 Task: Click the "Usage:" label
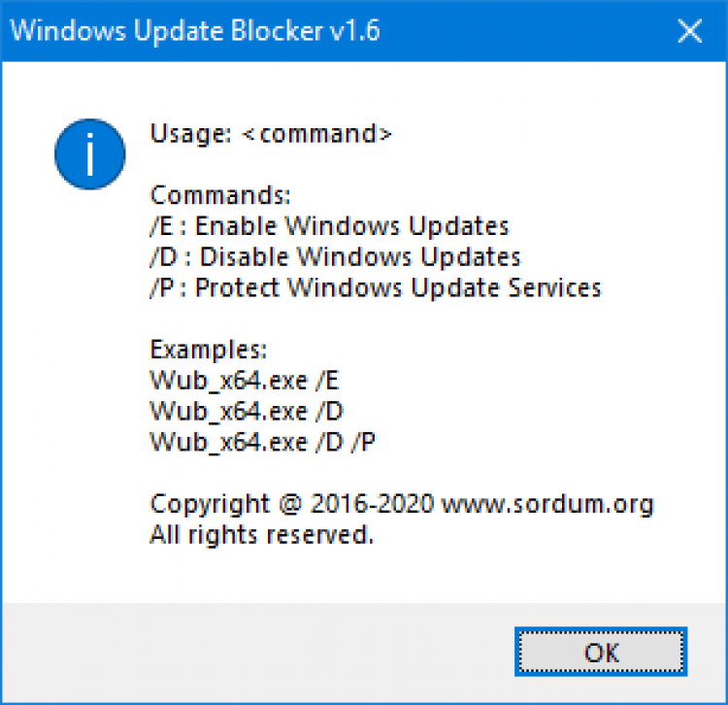point(190,134)
